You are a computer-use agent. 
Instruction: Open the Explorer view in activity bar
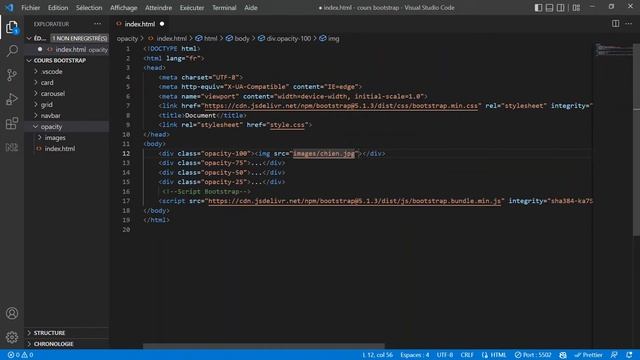tap(12, 28)
